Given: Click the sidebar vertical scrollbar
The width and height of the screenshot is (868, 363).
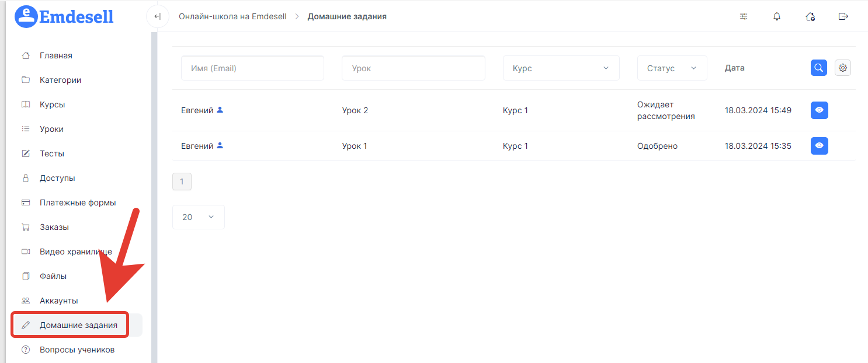Looking at the screenshot, I should 154,198.
